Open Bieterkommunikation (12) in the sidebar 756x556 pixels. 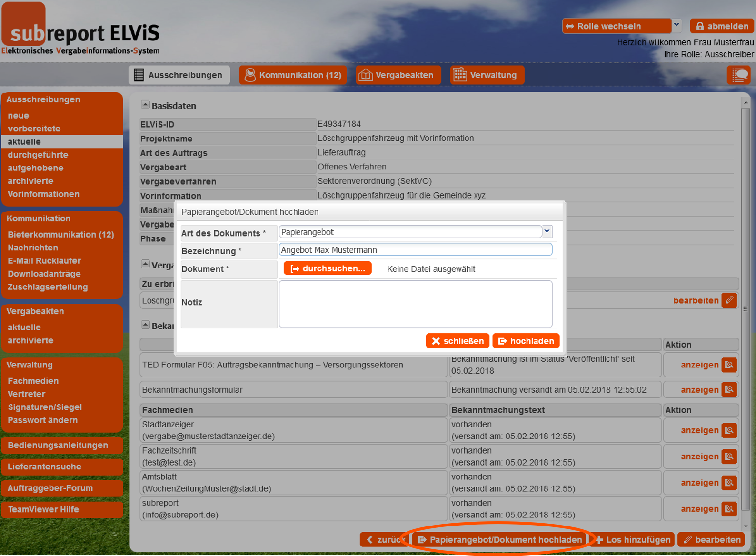coord(61,235)
